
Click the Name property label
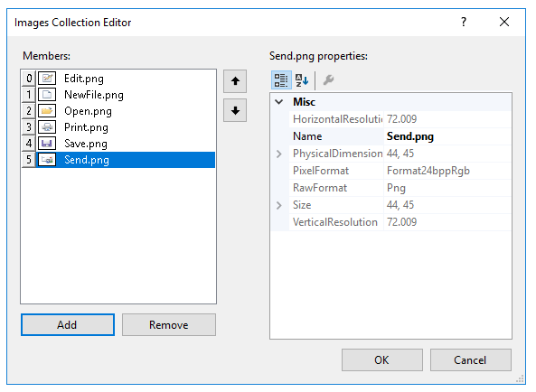coord(307,136)
